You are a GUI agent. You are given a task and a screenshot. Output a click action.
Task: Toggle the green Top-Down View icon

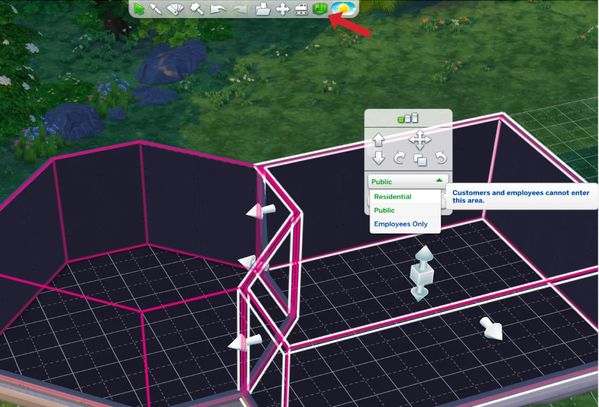pos(320,9)
